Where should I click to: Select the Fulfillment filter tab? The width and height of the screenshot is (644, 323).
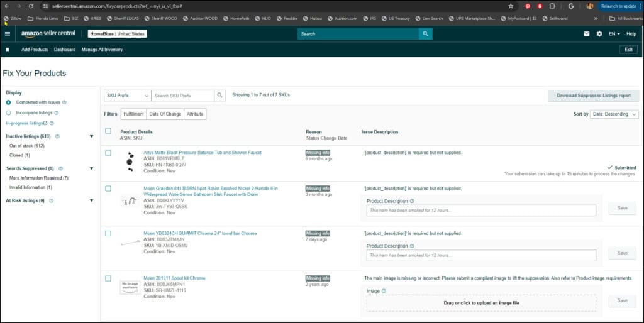tap(133, 114)
